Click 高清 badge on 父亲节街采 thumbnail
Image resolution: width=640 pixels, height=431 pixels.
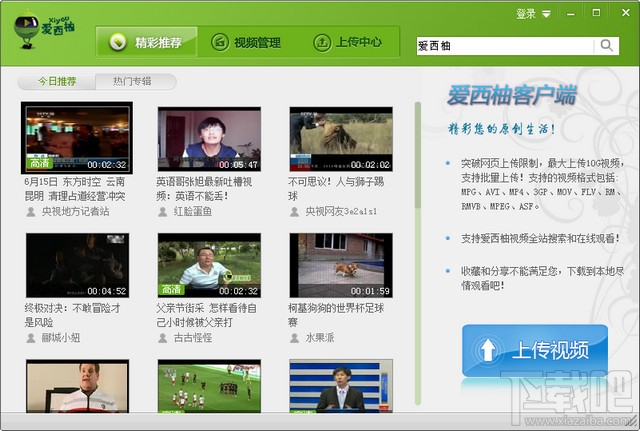click(x=171, y=289)
